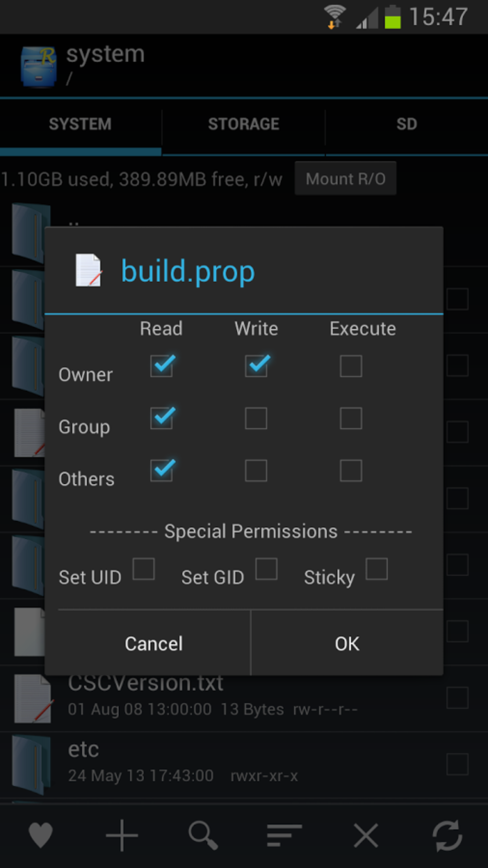Tap the X icon in bottom toolbar
Viewport: 488px width, 868px height.
[366, 835]
